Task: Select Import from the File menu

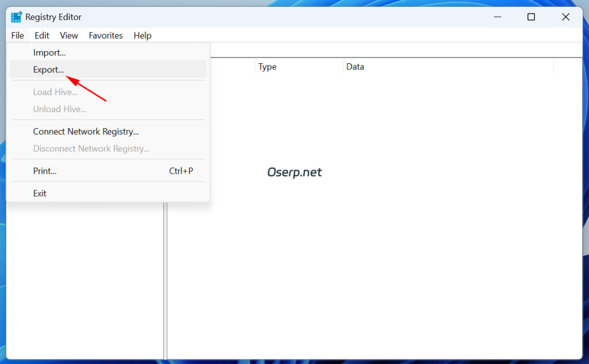Action: tap(49, 52)
